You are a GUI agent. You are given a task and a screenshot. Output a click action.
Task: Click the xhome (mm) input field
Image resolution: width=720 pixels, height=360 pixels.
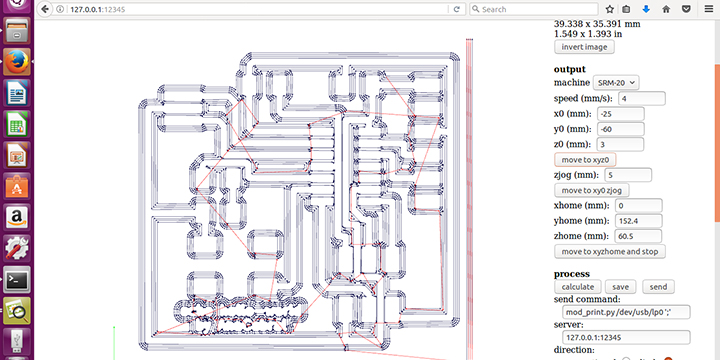[639, 205]
